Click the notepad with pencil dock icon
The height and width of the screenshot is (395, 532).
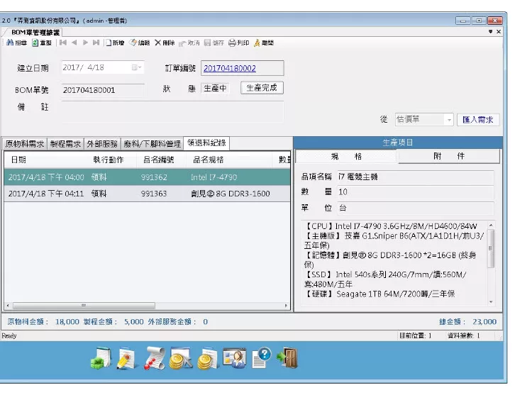point(126,358)
